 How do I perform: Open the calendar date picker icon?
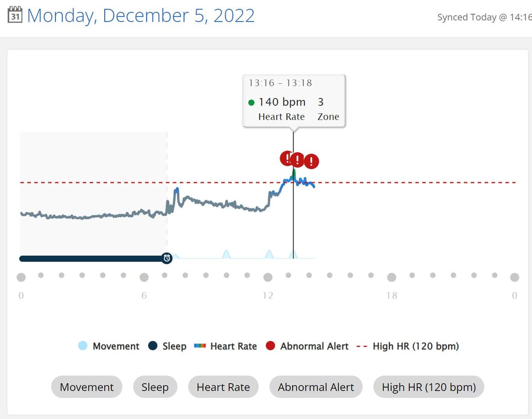[x=16, y=15]
